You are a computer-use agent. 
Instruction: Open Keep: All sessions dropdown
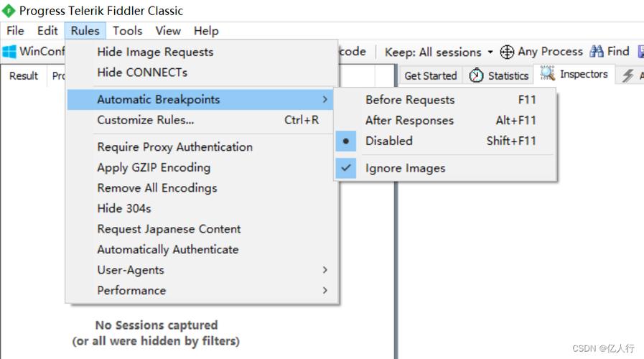[x=439, y=52]
